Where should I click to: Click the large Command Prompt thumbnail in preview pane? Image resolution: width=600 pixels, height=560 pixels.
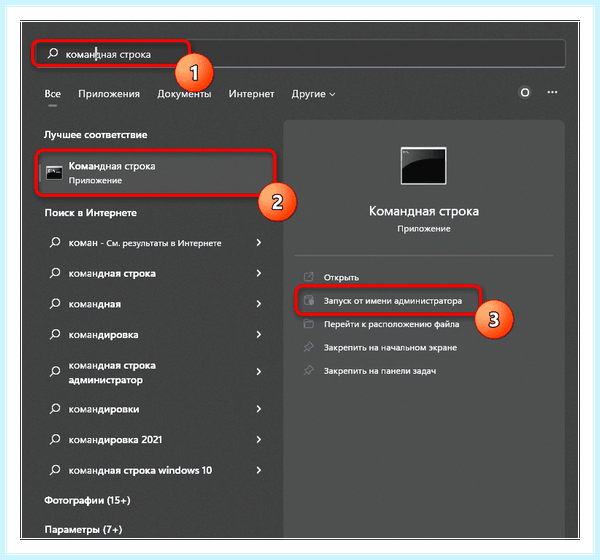point(423,166)
